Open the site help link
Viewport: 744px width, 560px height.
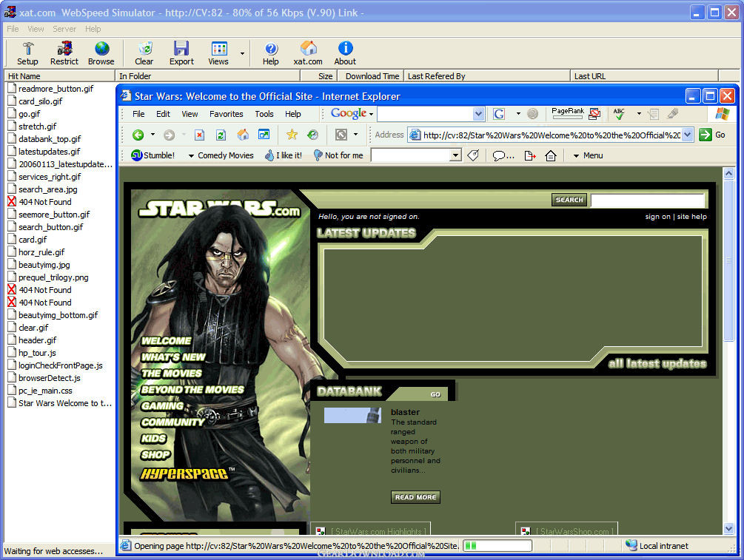[691, 217]
